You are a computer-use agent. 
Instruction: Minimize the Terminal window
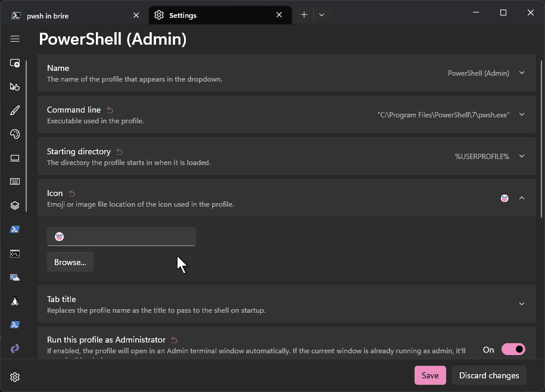476,13
